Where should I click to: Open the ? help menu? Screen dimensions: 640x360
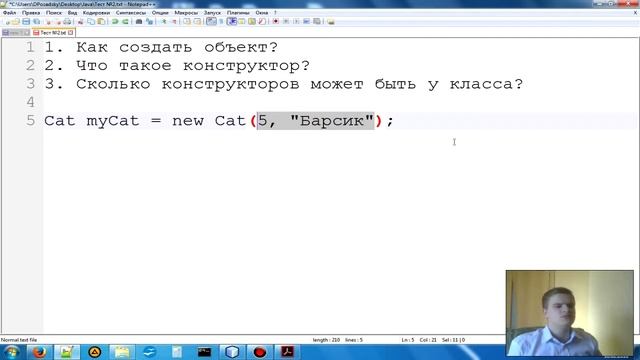(x=275, y=13)
